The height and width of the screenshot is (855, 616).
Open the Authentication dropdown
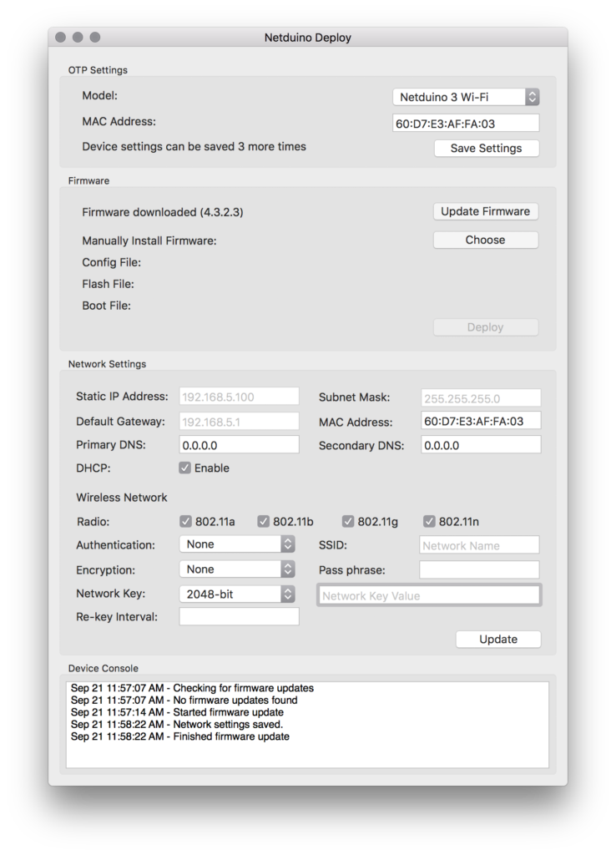[x=237, y=544]
